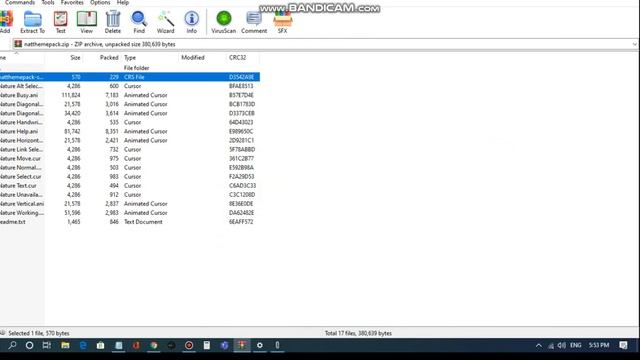The height and width of the screenshot is (360, 640).
Task: Click the File folder parent row
Action: (x=130, y=68)
